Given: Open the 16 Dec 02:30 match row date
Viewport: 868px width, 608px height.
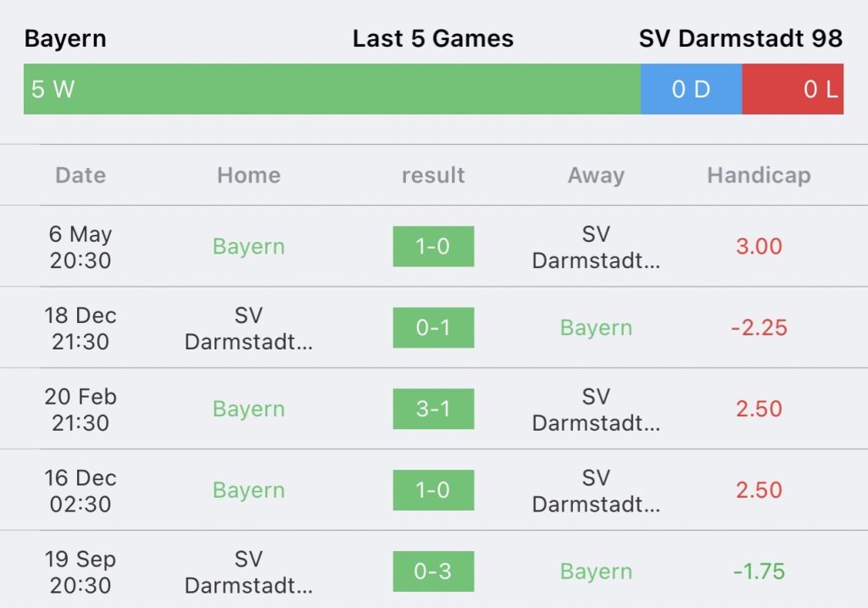Looking at the screenshot, I should (x=81, y=491).
